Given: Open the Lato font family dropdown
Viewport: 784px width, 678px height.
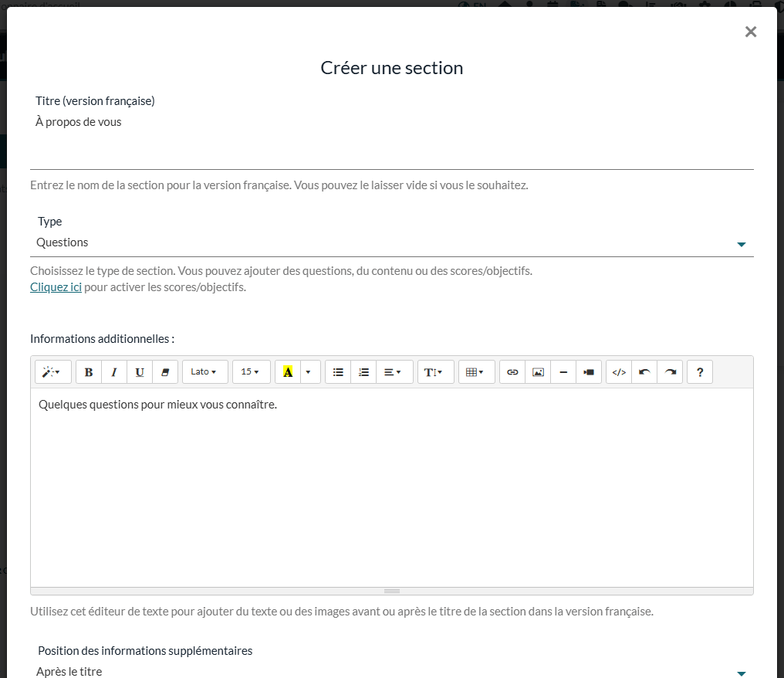Looking at the screenshot, I should (x=205, y=371).
